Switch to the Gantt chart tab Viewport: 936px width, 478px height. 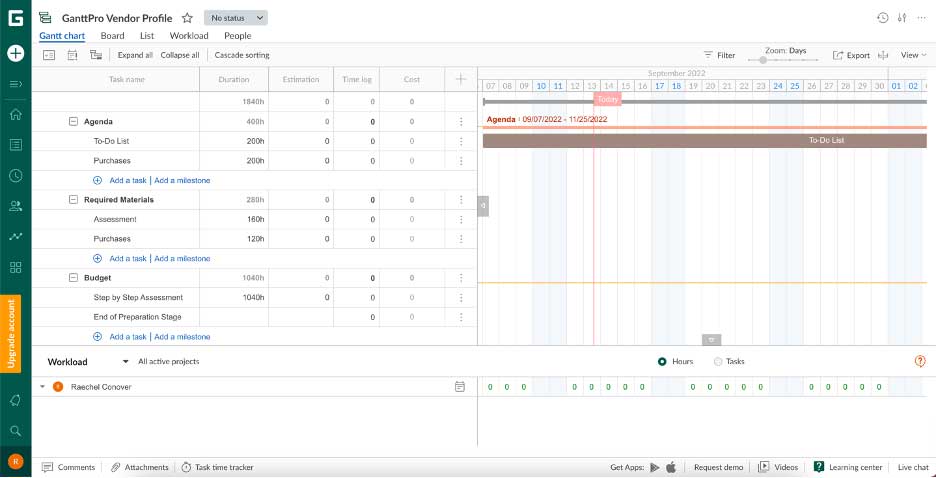62,36
